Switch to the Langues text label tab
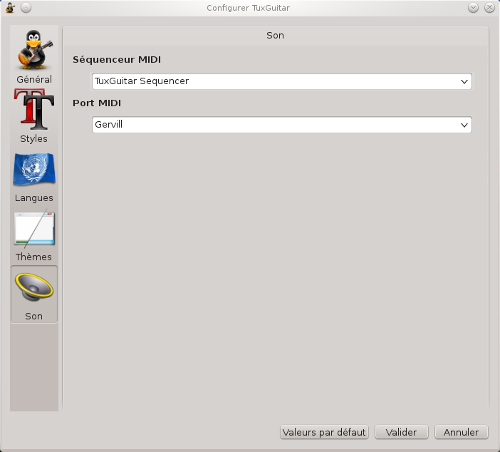The height and width of the screenshot is (452, 500). click(34, 198)
